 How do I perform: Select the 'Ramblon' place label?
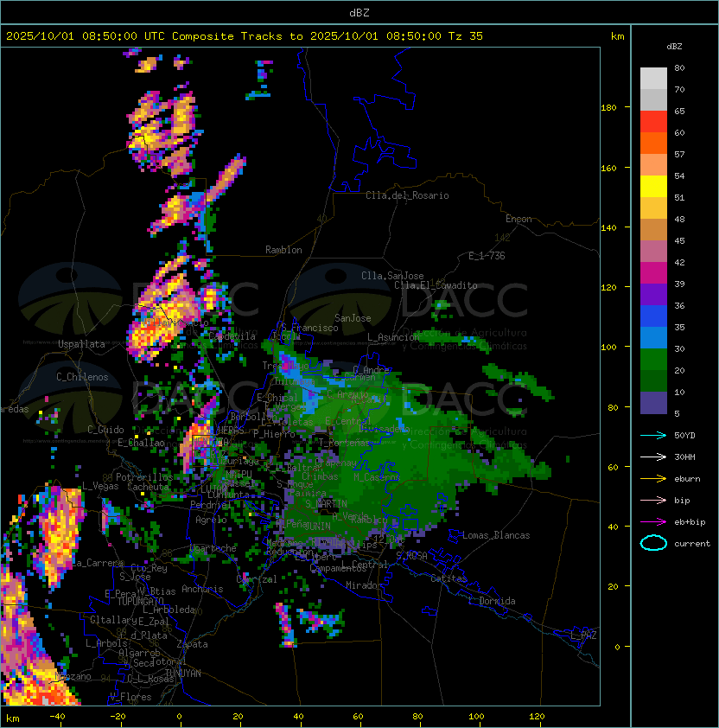click(283, 250)
